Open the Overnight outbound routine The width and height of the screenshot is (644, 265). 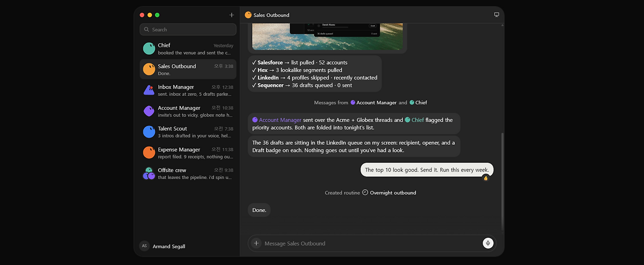[x=393, y=193]
